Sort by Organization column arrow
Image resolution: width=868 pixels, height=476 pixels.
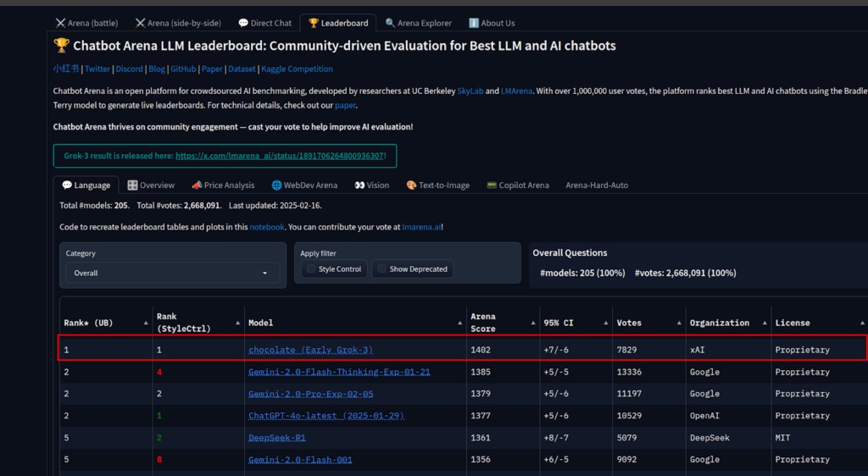coord(765,323)
